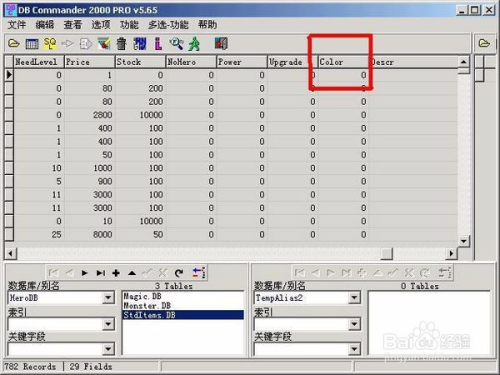Viewport: 500px width, 375px height.
Task: Click the horizontal scrollbar thumb
Action: pos(387,254)
